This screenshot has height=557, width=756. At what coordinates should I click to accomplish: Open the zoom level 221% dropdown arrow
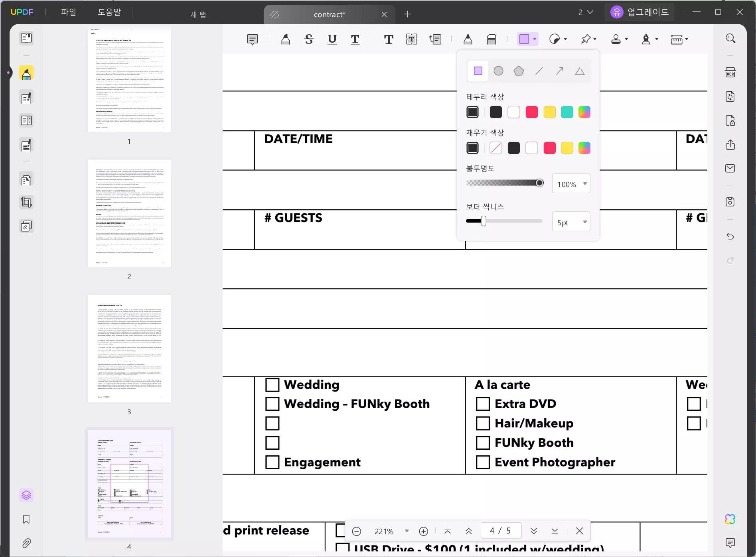click(407, 531)
